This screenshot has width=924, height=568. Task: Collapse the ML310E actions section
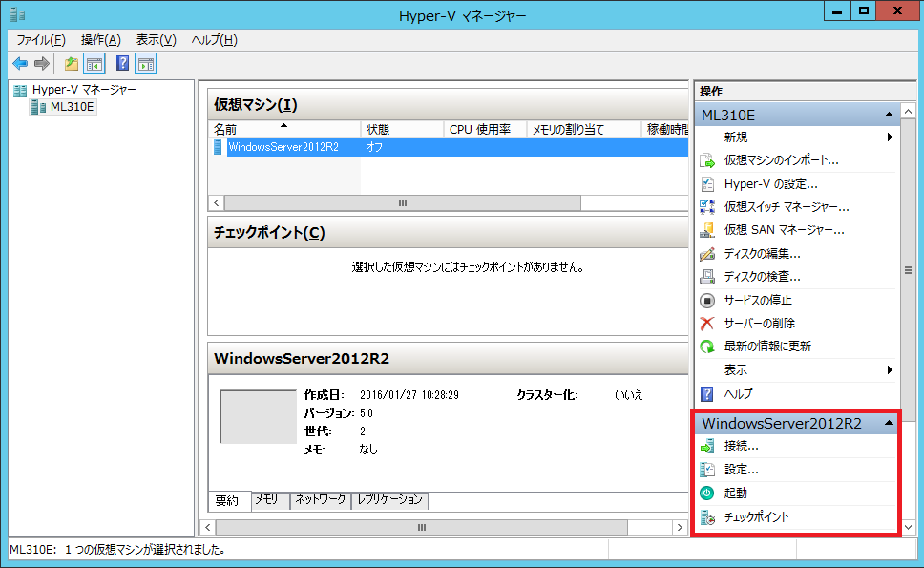(x=888, y=116)
